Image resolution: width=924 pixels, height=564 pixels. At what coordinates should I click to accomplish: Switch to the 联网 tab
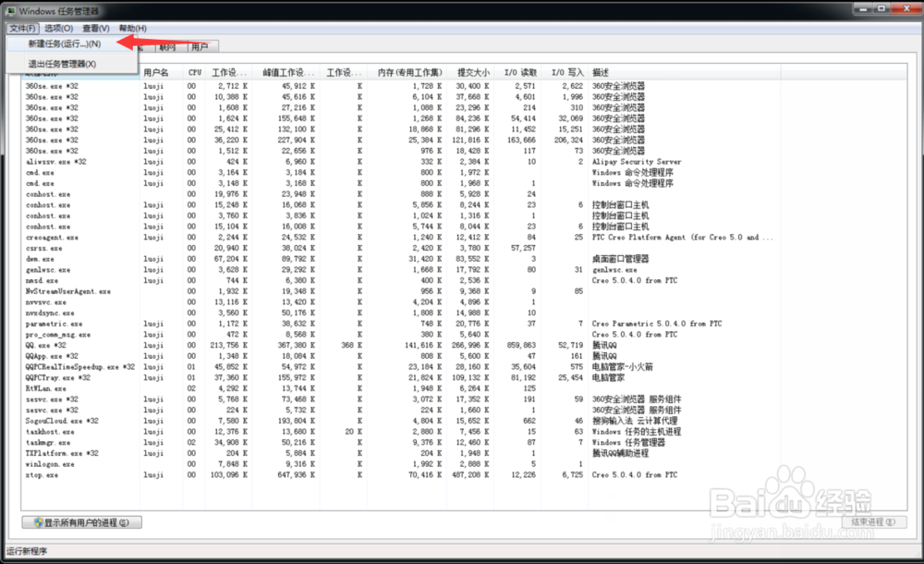(x=171, y=46)
